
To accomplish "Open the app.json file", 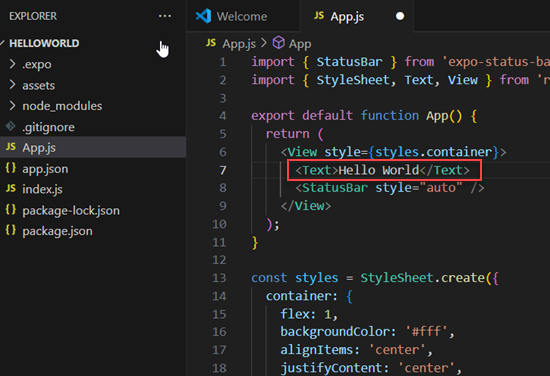I will [45, 169].
